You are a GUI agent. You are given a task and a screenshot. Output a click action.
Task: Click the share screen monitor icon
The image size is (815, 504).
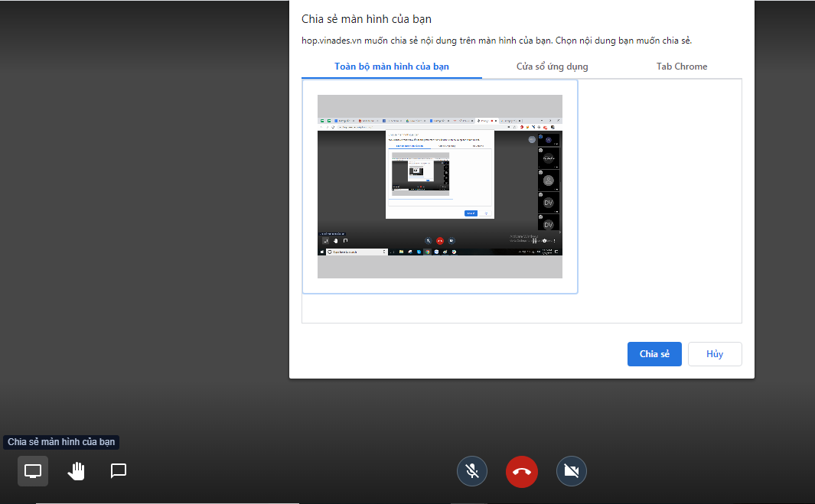click(x=33, y=471)
